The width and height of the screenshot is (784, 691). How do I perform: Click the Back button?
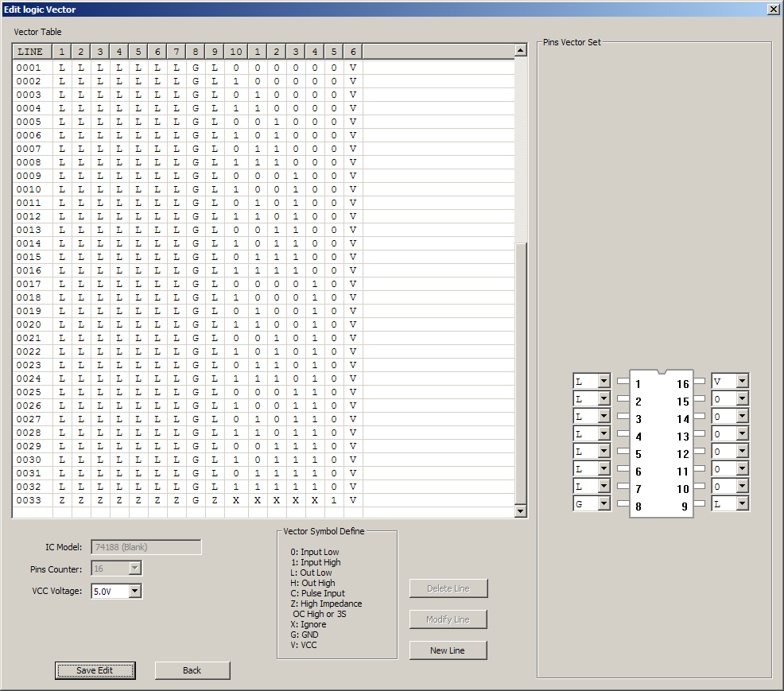tap(192, 670)
